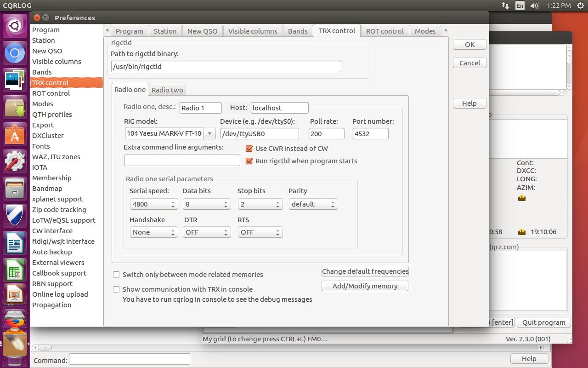Open the sound volume indicator

tap(534, 6)
